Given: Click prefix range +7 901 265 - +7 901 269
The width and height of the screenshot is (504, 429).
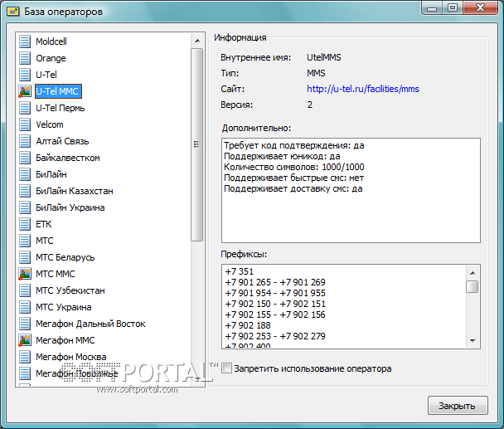Looking at the screenshot, I should (275, 282).
